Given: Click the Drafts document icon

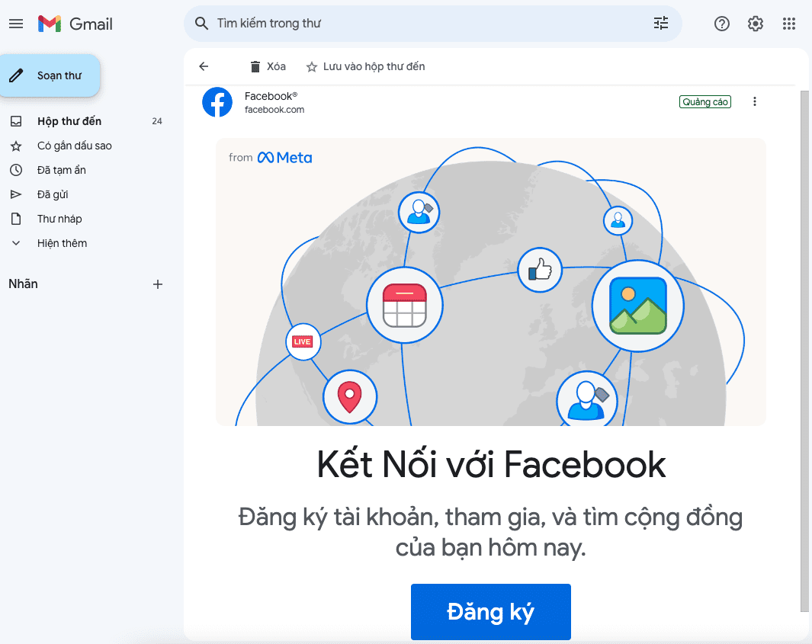Looking at the screenshot, I should (16, 219).
